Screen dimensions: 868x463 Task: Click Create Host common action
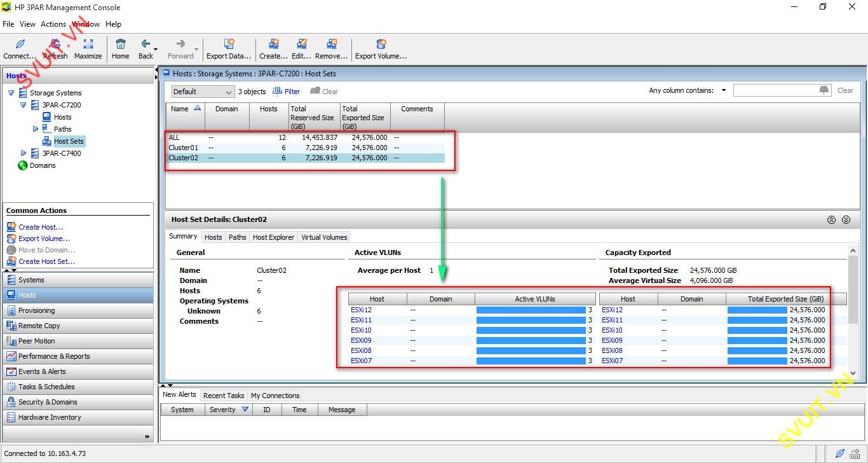(41, 227)
